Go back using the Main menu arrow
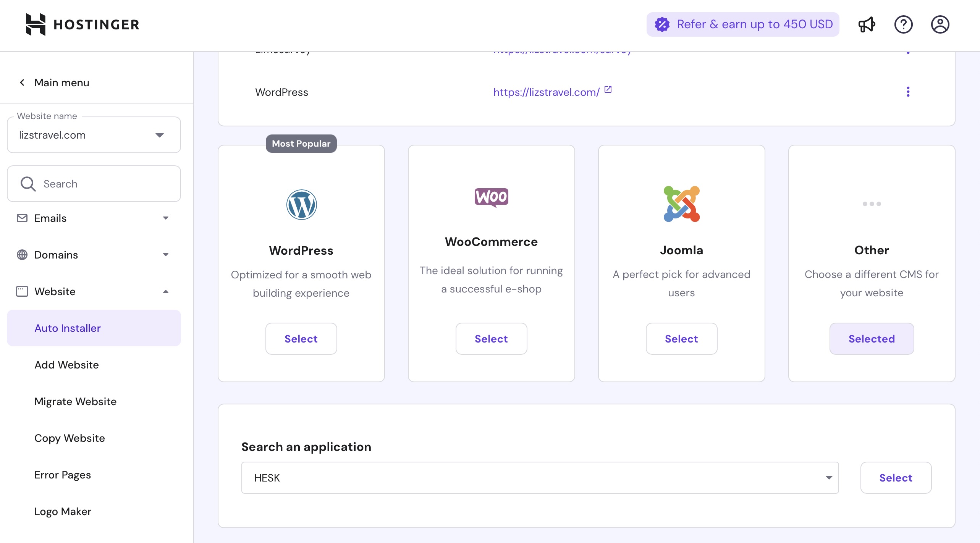The width and height of the screenshot is (980, 543). point(22,82)
